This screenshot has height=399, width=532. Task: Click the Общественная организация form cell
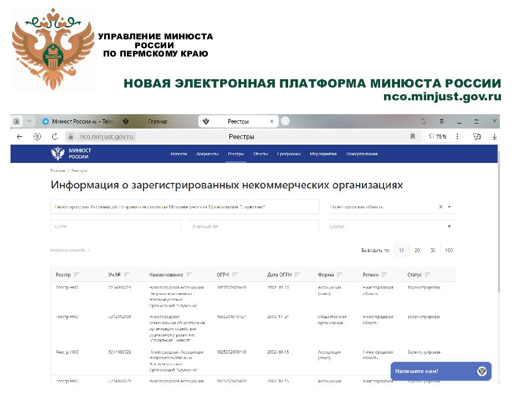pos(332,320)
